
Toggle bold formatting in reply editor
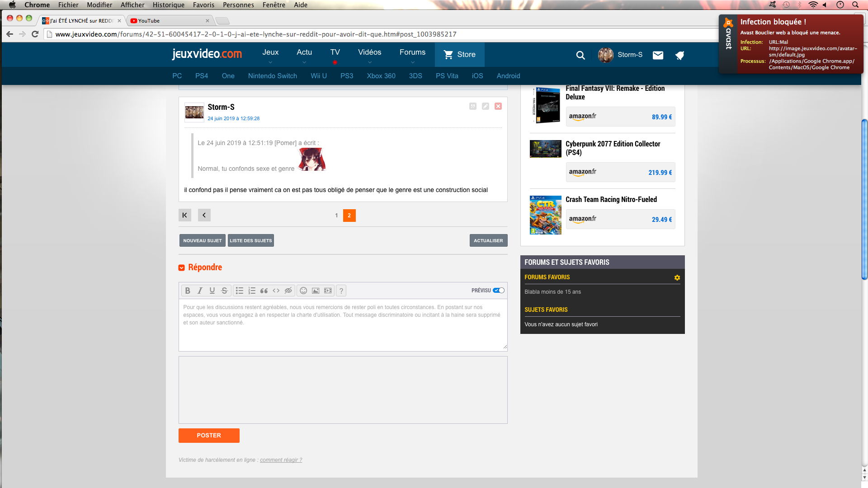188,291
